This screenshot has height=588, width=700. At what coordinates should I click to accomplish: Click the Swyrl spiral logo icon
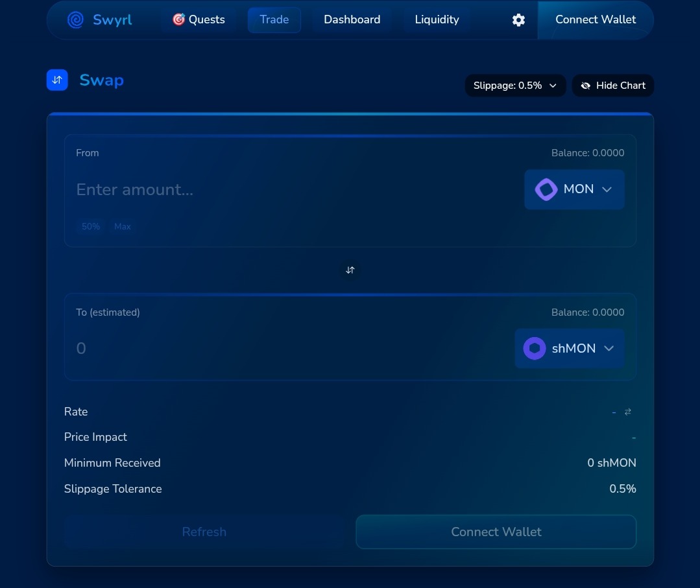(75, 19)
